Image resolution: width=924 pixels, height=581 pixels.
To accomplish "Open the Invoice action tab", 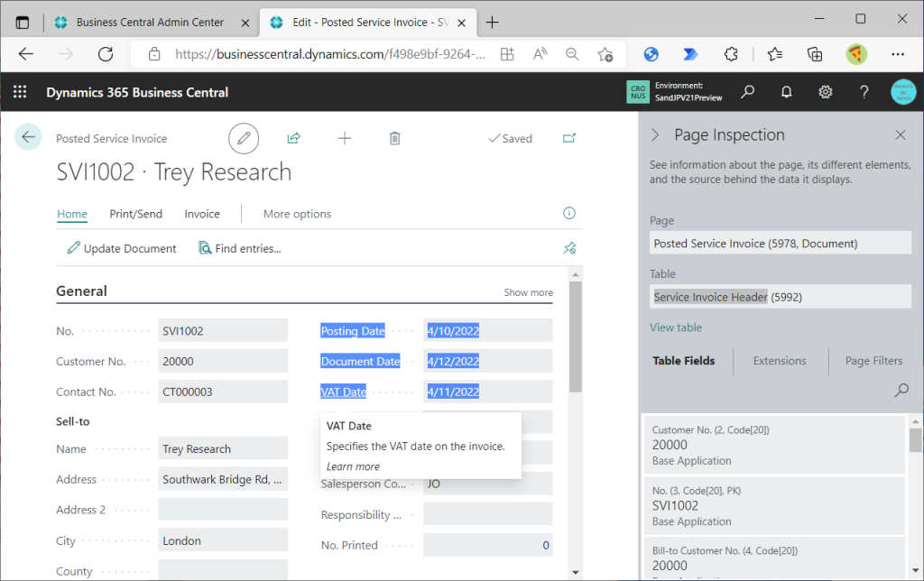I will click(x=202, y=214).
